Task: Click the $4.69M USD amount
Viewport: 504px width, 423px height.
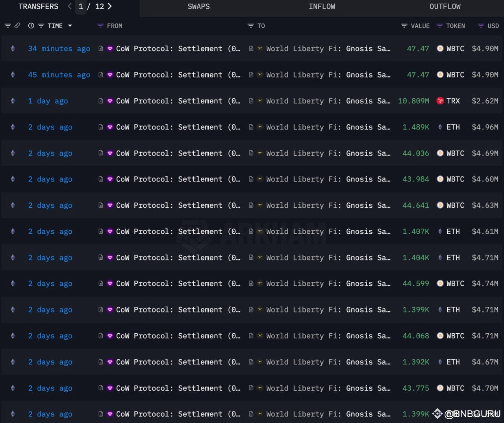Action: click(485, 153)
